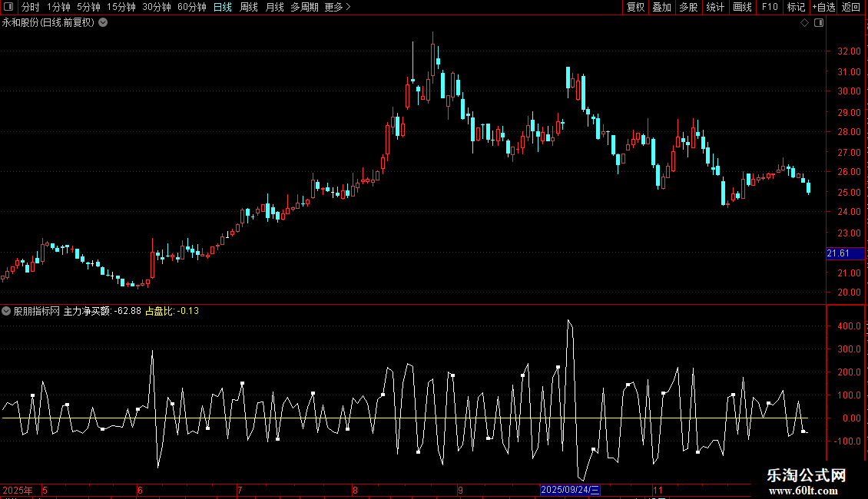868x499 pixels.
Task: Click the highlighted 21.61 price label
Action: [x=845, y=253]
